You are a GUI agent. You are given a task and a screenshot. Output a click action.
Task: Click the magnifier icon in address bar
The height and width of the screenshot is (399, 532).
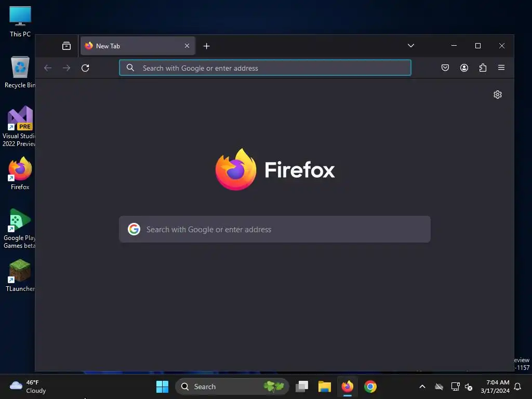[x=130, y=68]
